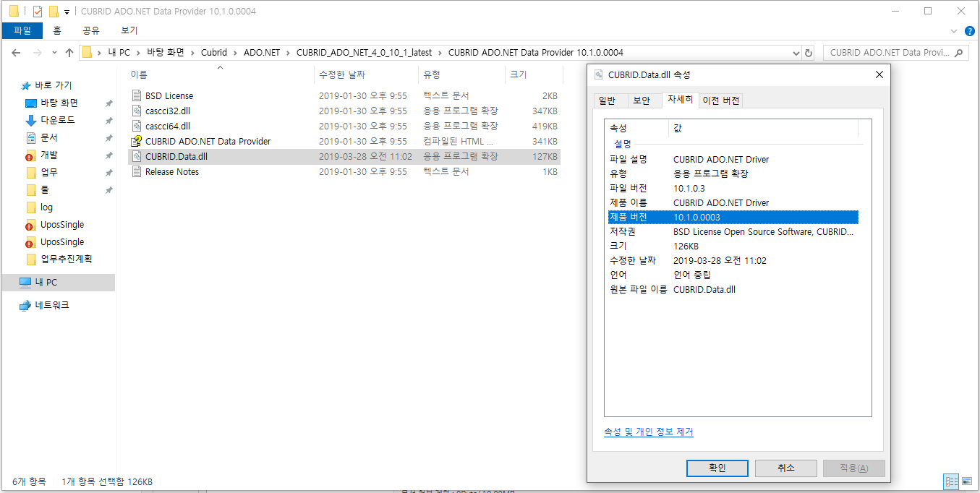Click the up one level arrow
980x493 pixels.
pos(69,53)
